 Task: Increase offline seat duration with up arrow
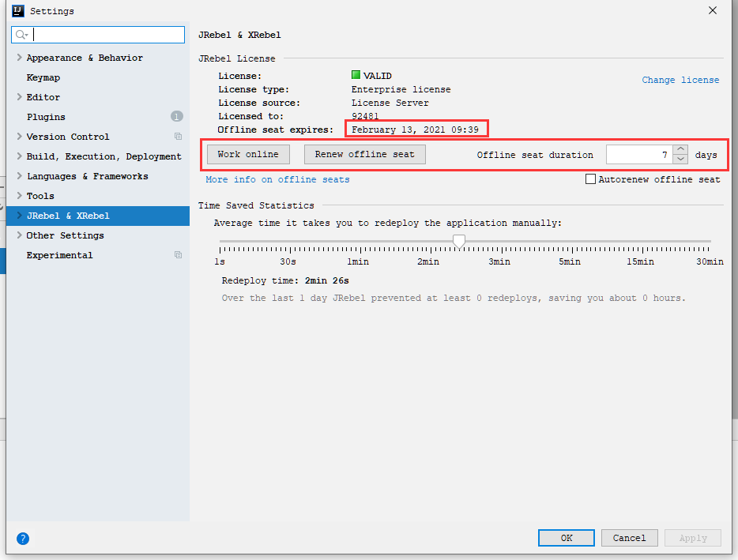680,149
